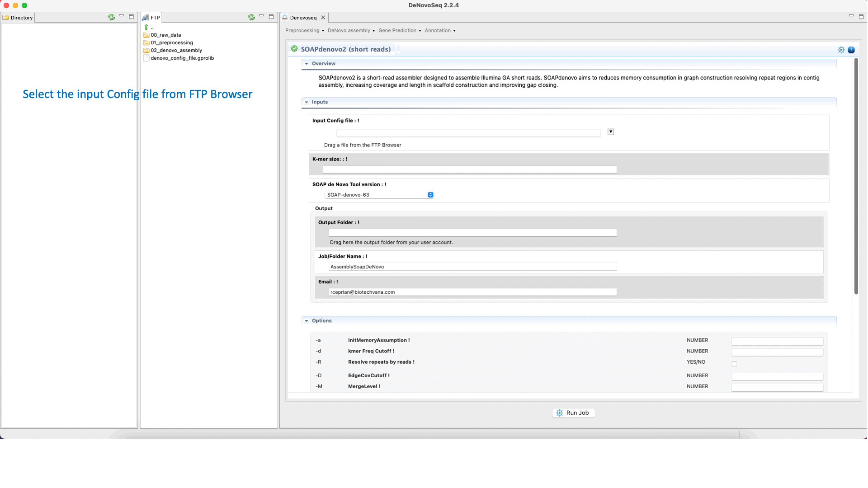Maximize the FTP panel

point(271,17)
